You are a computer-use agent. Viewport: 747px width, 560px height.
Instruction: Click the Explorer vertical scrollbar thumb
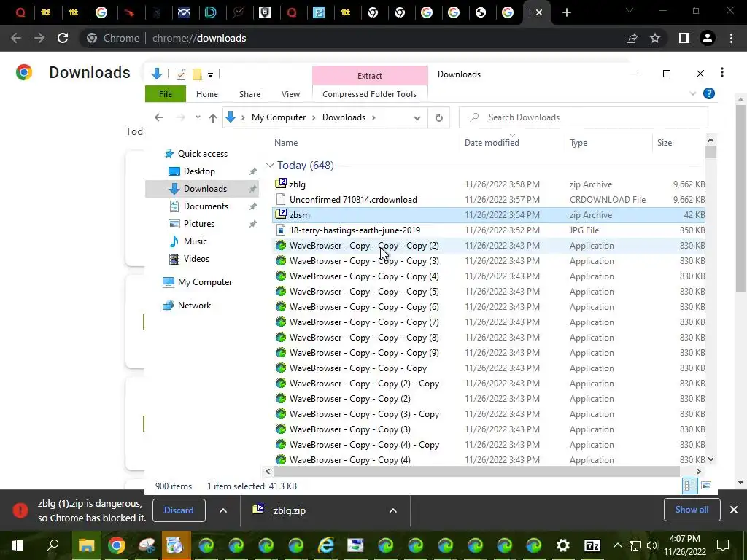point(711,152)
